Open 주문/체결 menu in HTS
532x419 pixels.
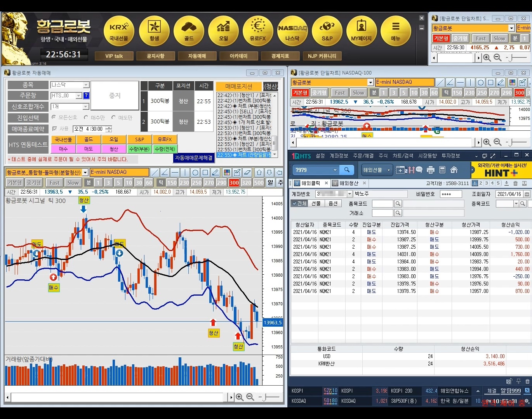363,156
